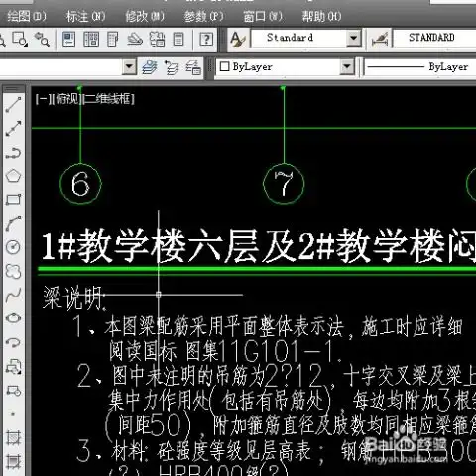
Task: Select the Arc tool
Action: (x=14, y=224)
